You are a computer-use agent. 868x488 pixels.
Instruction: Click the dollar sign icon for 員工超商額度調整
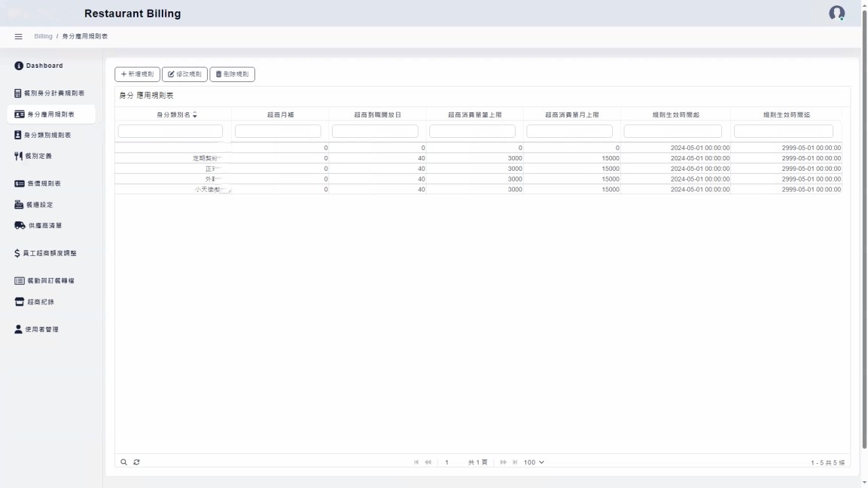point(17,253)
